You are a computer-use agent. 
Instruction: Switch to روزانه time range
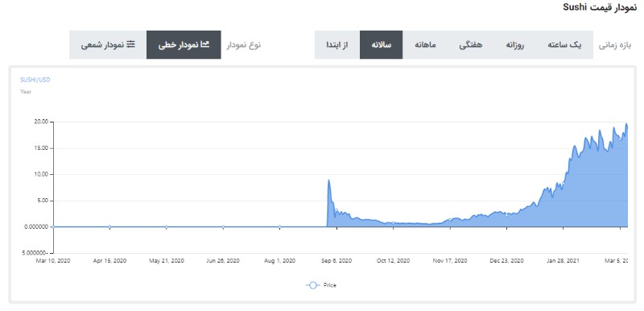[x=514, y=45]
